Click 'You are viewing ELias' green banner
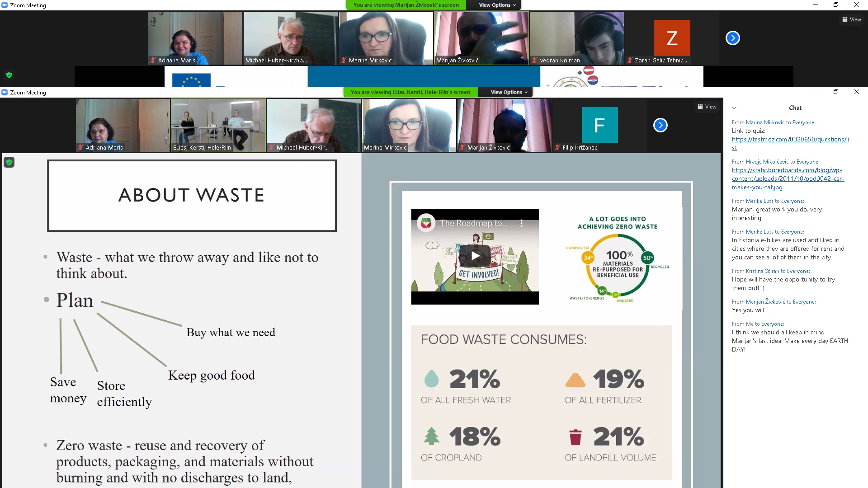868x488 pixels. pos(410,92)
